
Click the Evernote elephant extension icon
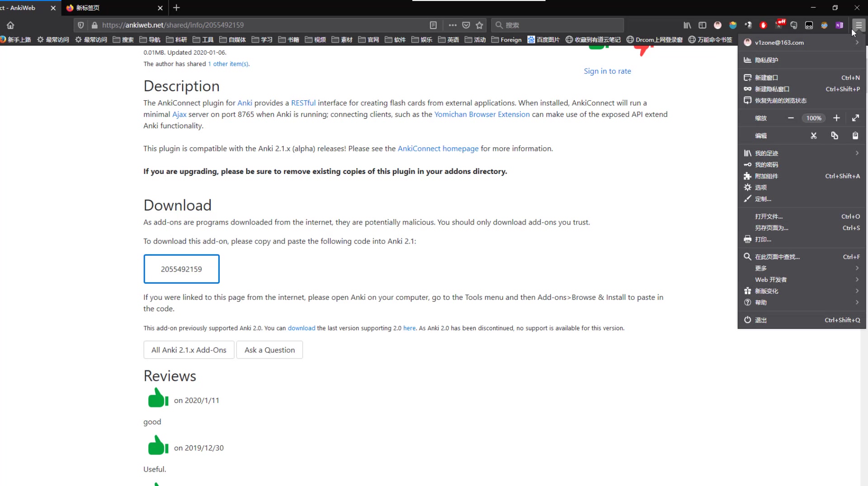[x=794, y=25]
